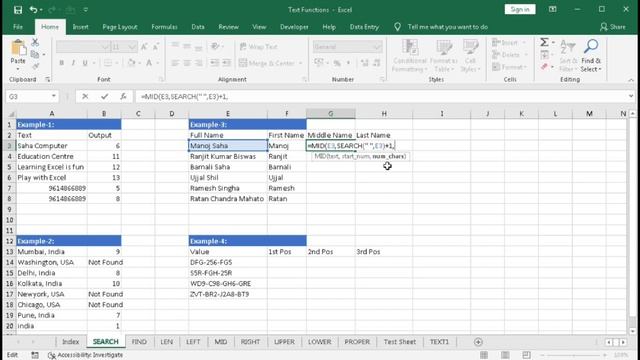Viewport: 640px width, 360px height.
Task: Click the Share person icon
Action: (x=604, y=27)
